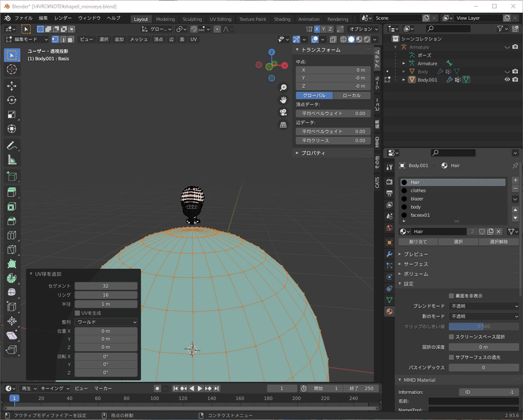Screen dimensions: 523x420
Task: Open the 影のモード dropdown
Action: click(x=484, y=316)
